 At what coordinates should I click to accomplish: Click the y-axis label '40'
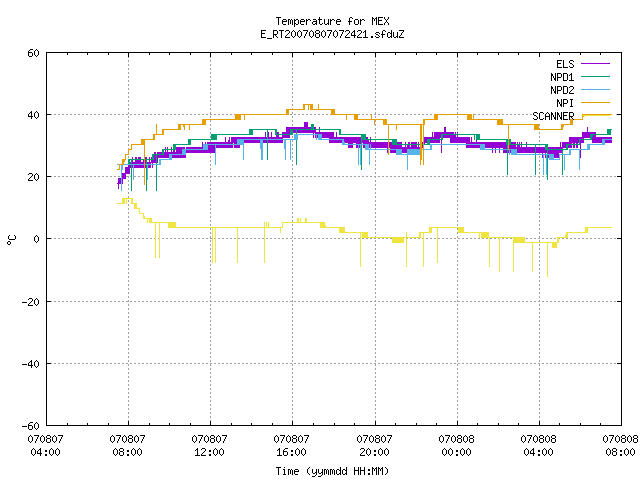click(x=33, y=115)
